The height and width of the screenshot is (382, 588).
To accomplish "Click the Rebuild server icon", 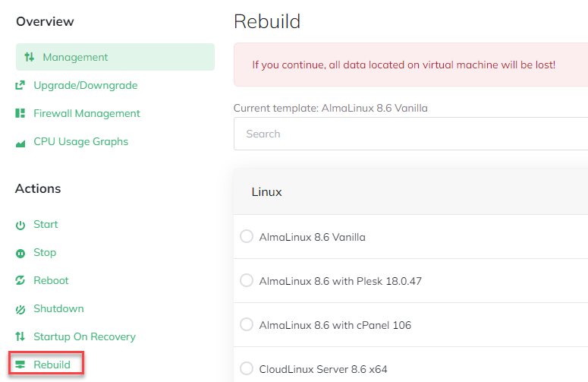I will tap(20, 365).
